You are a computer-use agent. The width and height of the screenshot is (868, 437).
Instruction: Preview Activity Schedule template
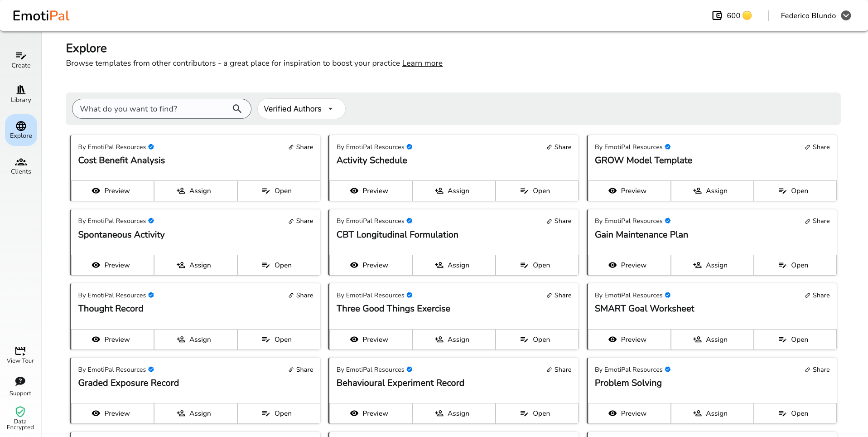pos(371,191)
